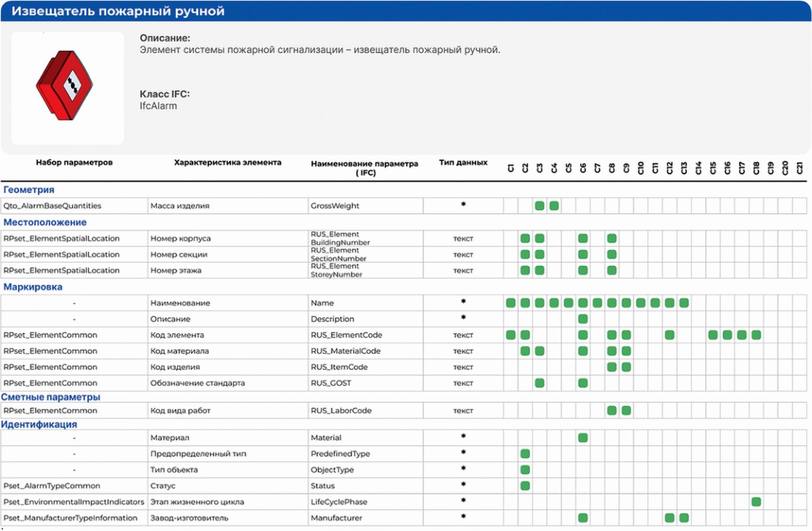Click the Набор параметров column header

coord(74,162)
